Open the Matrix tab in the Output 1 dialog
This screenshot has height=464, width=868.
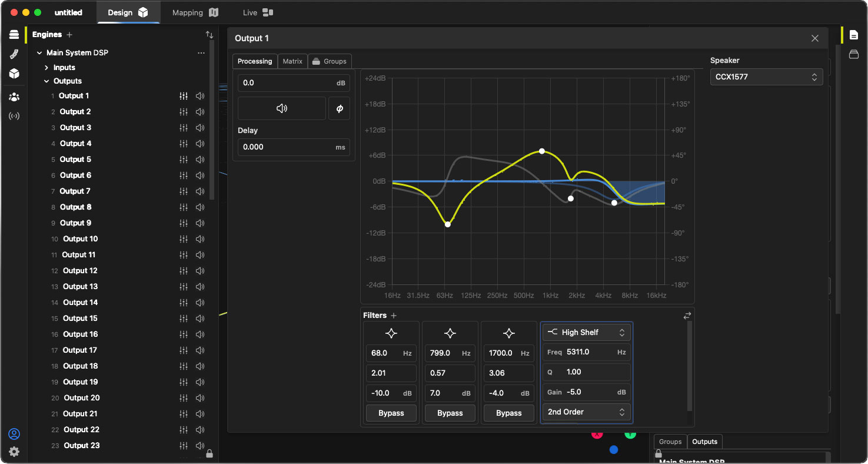pyautogui.click(x=292, y=61)
